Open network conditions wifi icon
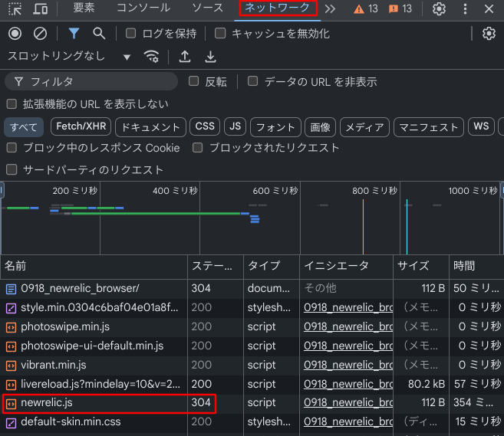504x436 pixels. (x=151, y=57)
